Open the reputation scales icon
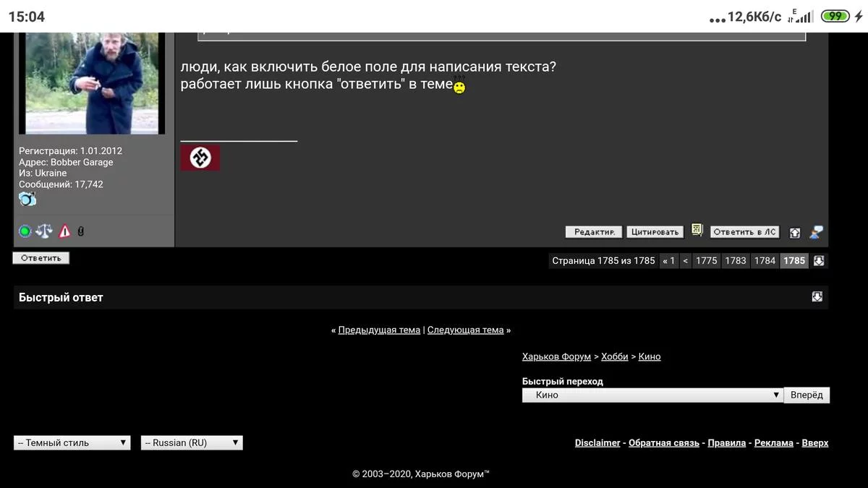This screenshot has height=488, width=868. [44, 231]
